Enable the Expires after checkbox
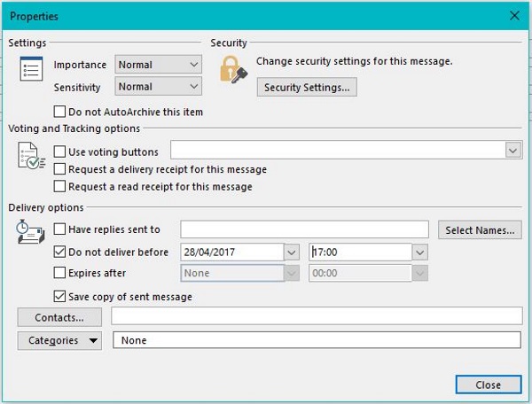Screen dimensions: 532x404 click(x=59, y=273)
